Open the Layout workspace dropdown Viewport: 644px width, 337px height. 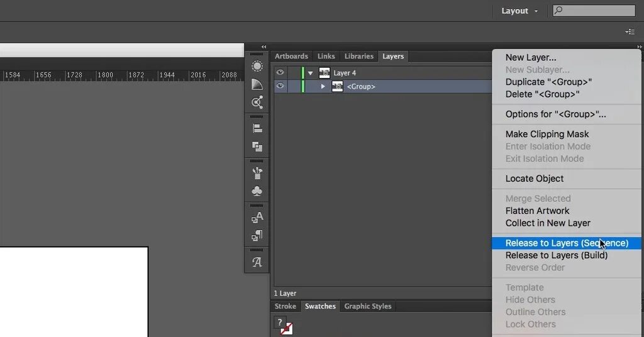click(x=519, y=11)
